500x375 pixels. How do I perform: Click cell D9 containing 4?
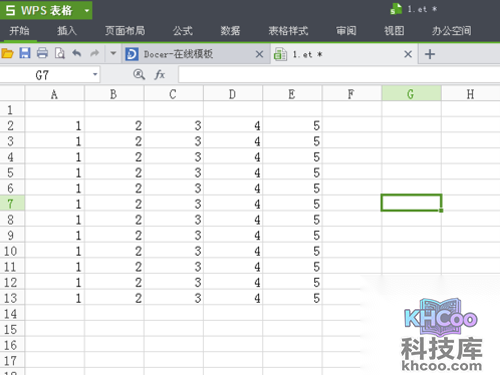point(233,235)
